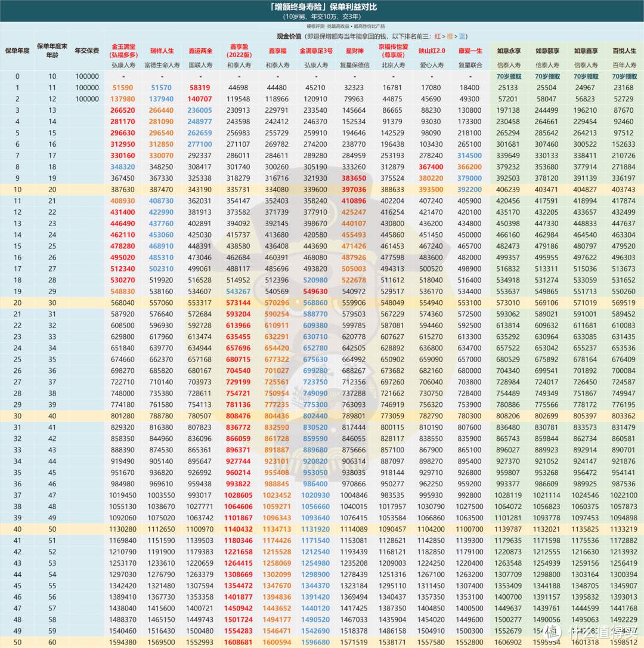Click the cell with value 16781

click(392, 88)
